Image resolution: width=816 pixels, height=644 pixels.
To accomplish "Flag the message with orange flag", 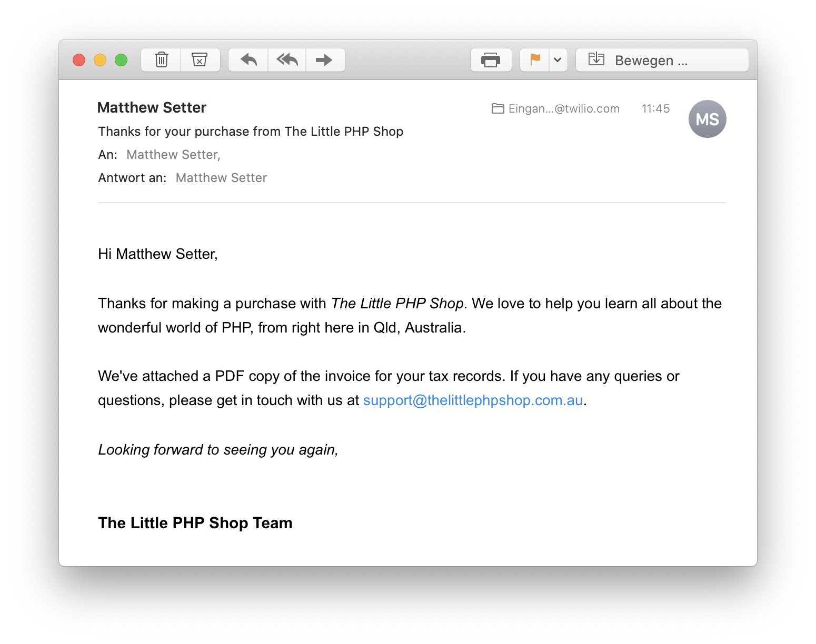I will click(535, 60).
